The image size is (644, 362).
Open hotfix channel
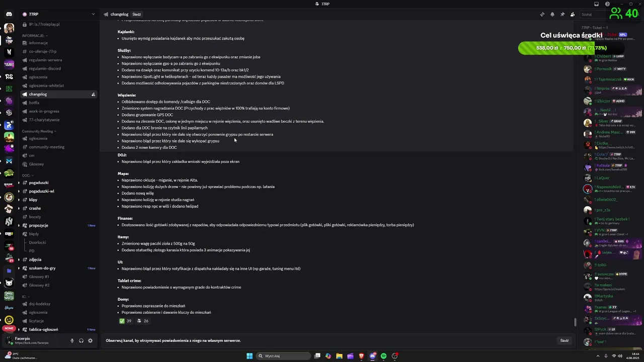[59, 103]
